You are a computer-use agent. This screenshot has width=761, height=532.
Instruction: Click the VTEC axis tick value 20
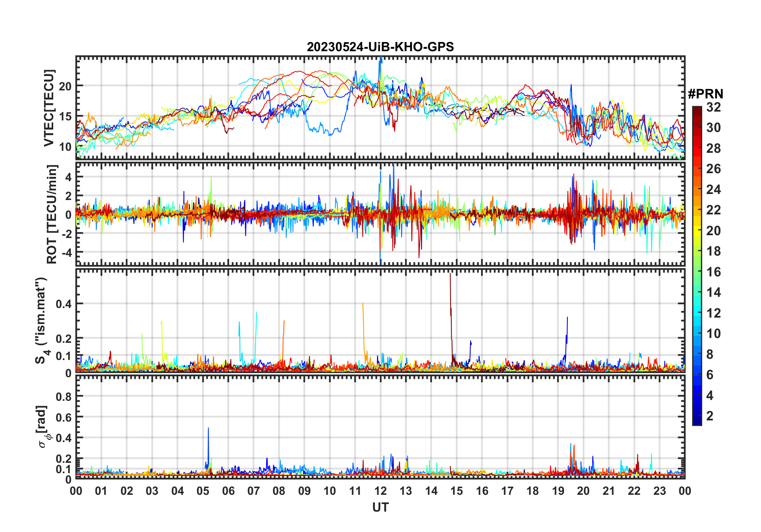pos(65,86)
